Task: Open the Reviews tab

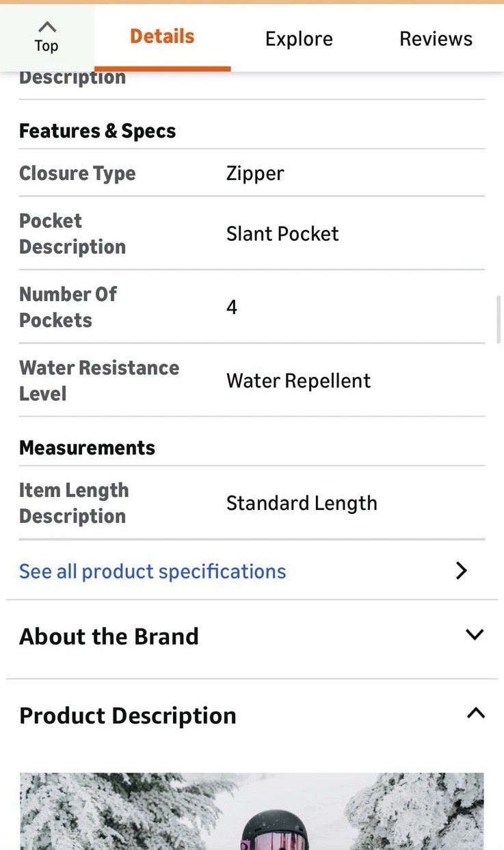Action: point(436,39)
